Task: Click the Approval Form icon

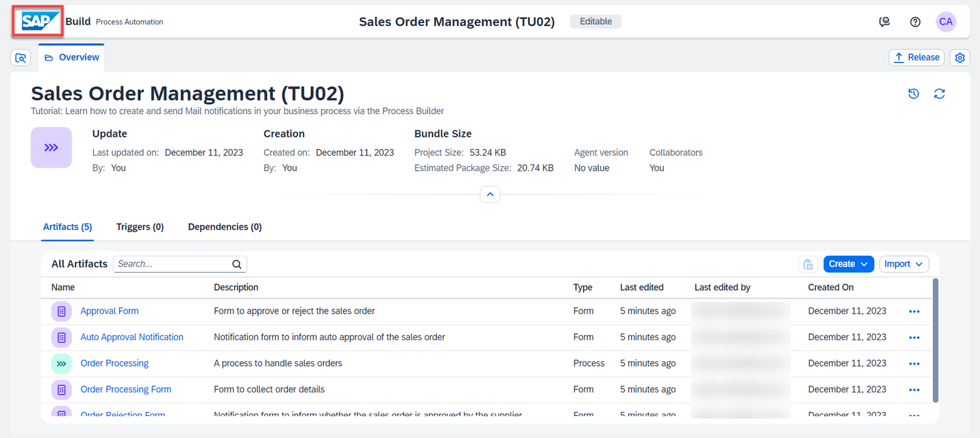Action: (61, 311)
